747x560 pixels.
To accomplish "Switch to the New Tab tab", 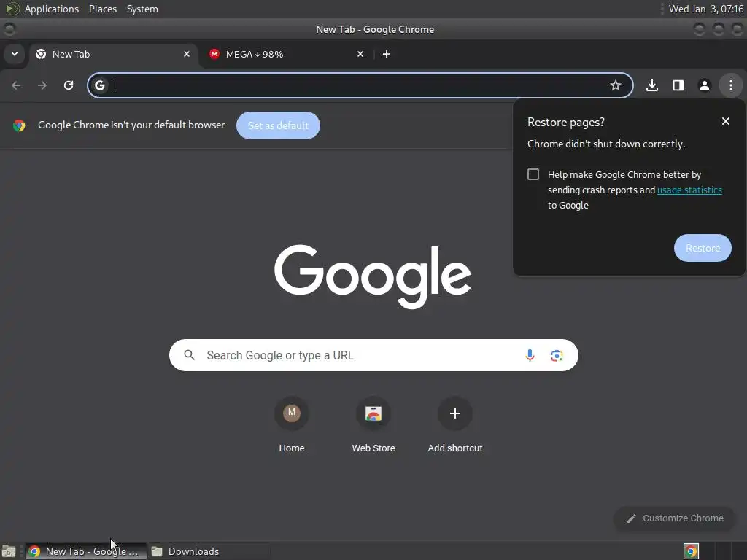I will click(x=113, y=54).
